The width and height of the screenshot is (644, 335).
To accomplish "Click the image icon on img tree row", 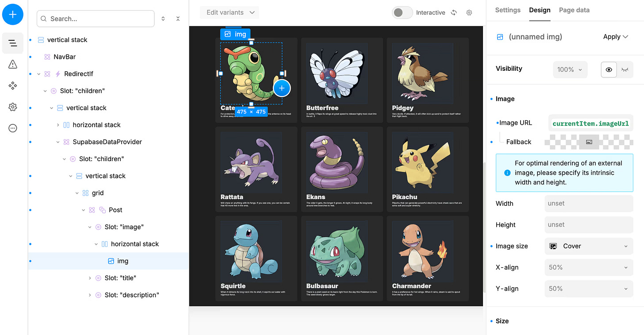I will point(111,261).
